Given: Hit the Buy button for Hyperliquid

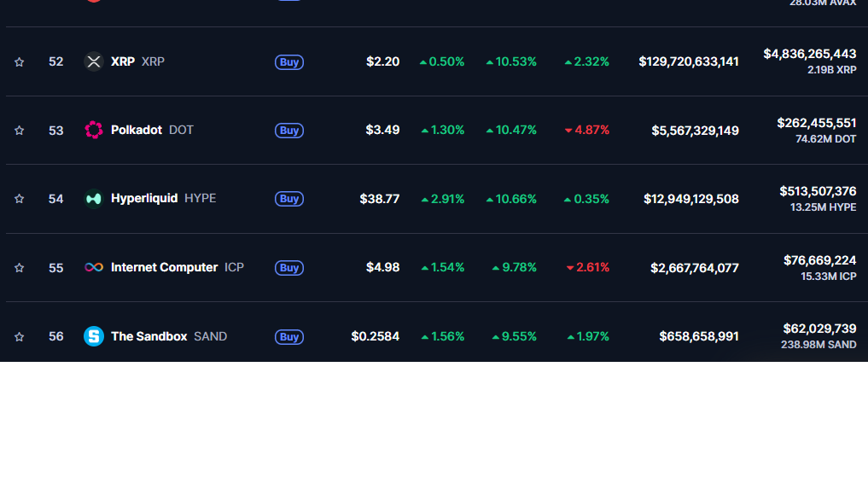Looking at the screenshot, I should coord(289,199).
